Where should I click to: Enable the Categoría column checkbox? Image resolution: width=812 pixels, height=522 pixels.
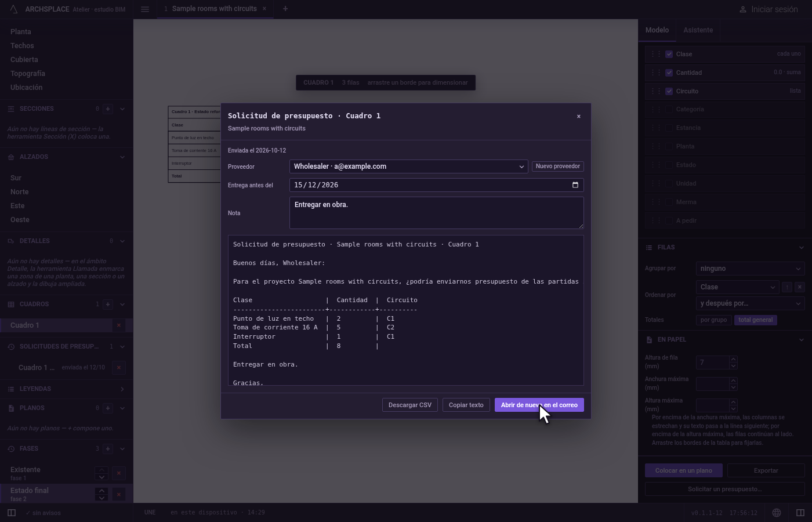pyautogui.click(x=669, y=110)
